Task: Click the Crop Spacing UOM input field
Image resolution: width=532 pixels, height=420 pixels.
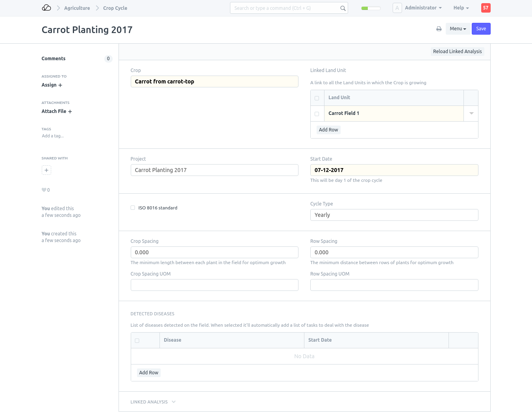Action: point(214,285)
